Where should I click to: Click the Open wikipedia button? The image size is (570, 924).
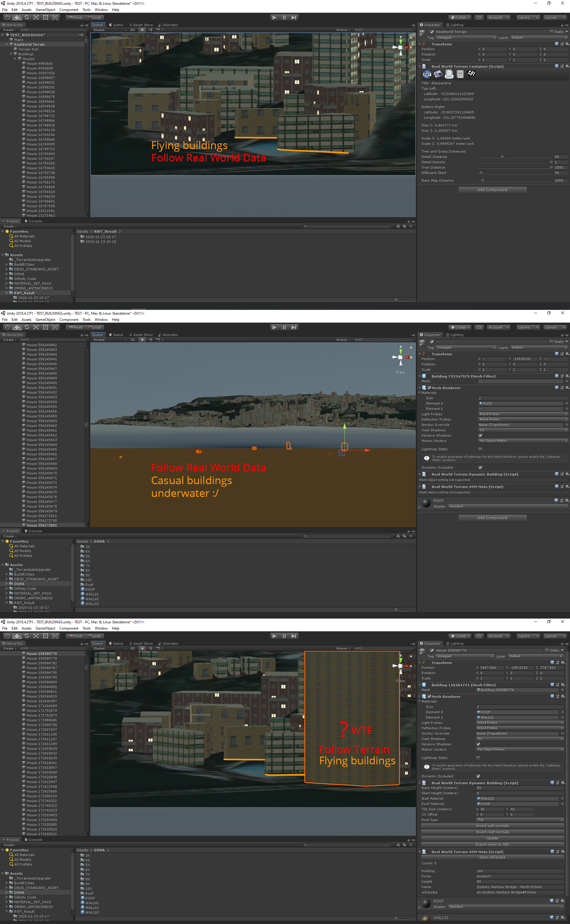[x=492, y=857]
